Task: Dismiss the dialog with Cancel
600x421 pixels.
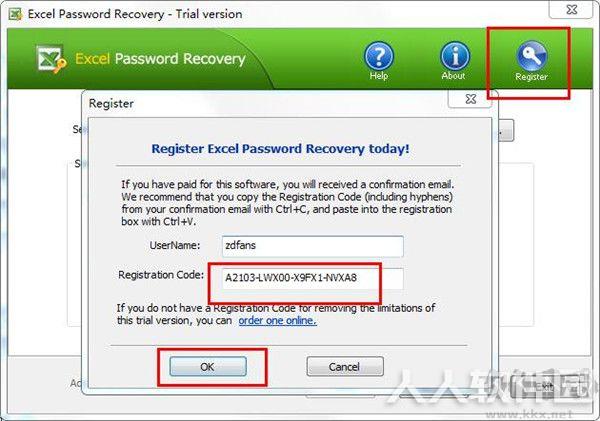Action: [345, 367]
